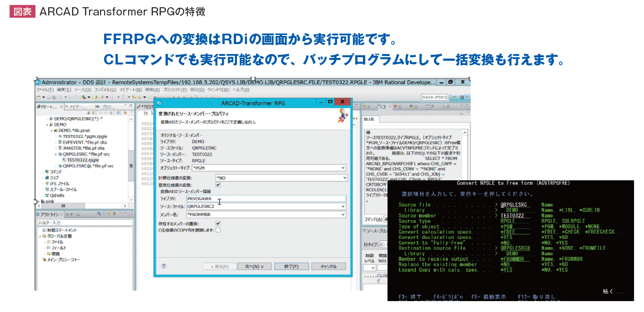Open the コンパイル(G) menu
This screenshot has height=312, width=644.
(105, 90)
